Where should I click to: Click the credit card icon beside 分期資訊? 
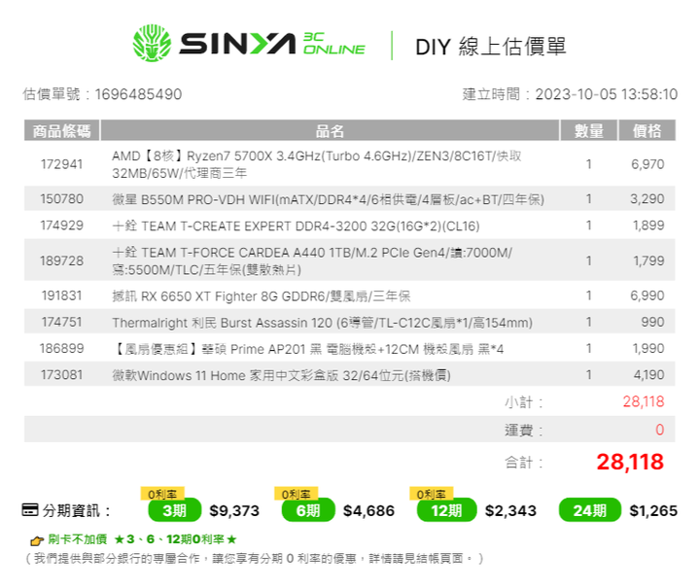tap(30, 509)
